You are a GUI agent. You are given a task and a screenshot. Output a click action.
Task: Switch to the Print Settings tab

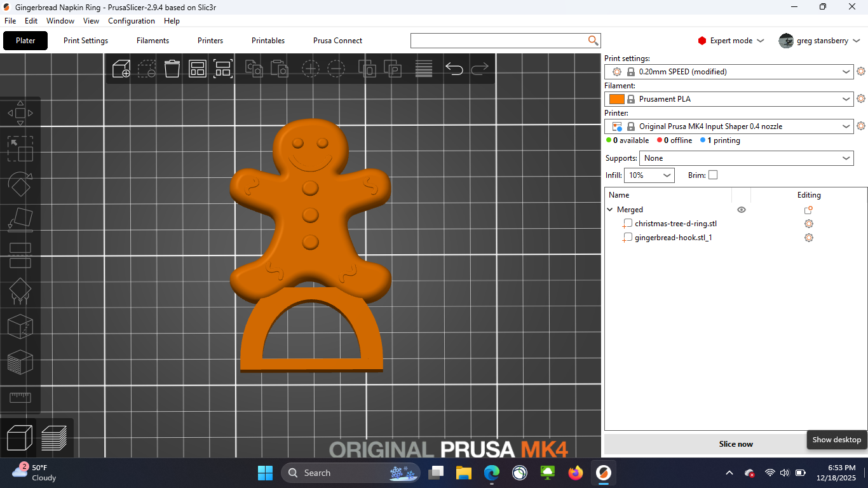coord(86,41)
